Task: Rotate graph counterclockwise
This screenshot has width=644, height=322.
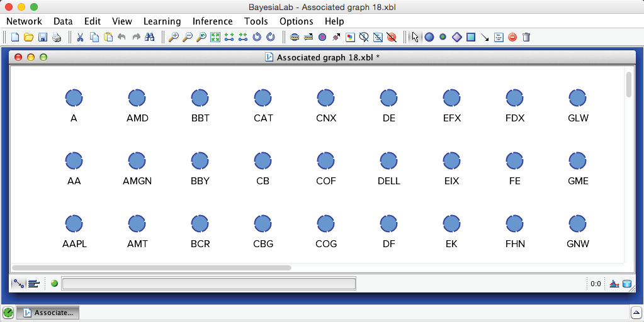Action: coord(257,37)
